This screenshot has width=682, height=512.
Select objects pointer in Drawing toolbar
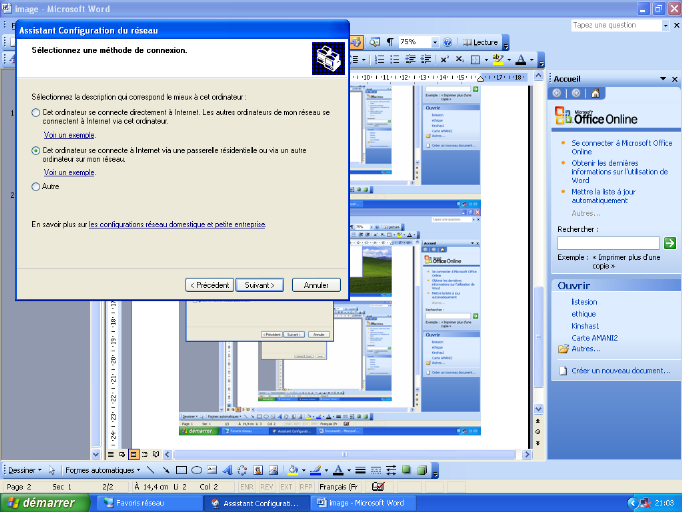[52, 470]
